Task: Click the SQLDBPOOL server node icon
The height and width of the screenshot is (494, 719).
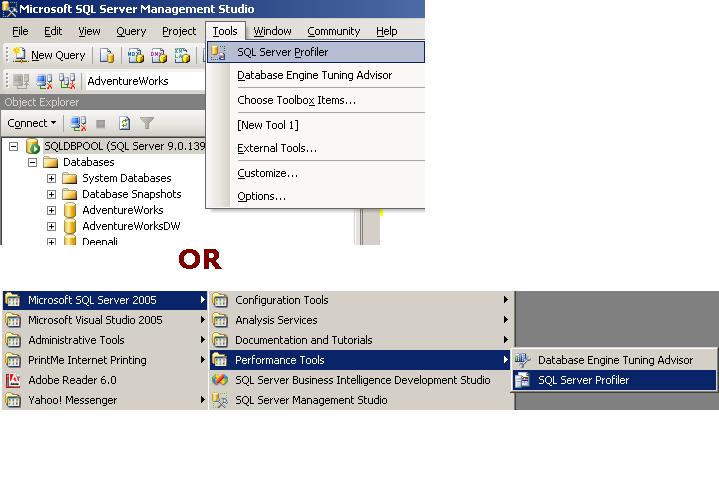Action: click(33, 146)
